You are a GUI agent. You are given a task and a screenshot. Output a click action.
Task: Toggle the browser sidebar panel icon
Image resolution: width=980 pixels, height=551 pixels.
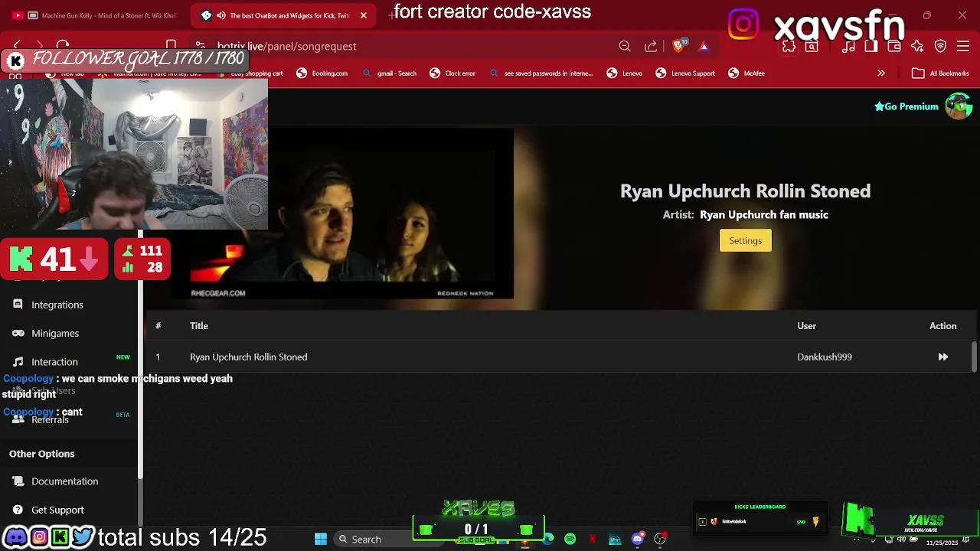pyautogui.click(x=871, y=46)
